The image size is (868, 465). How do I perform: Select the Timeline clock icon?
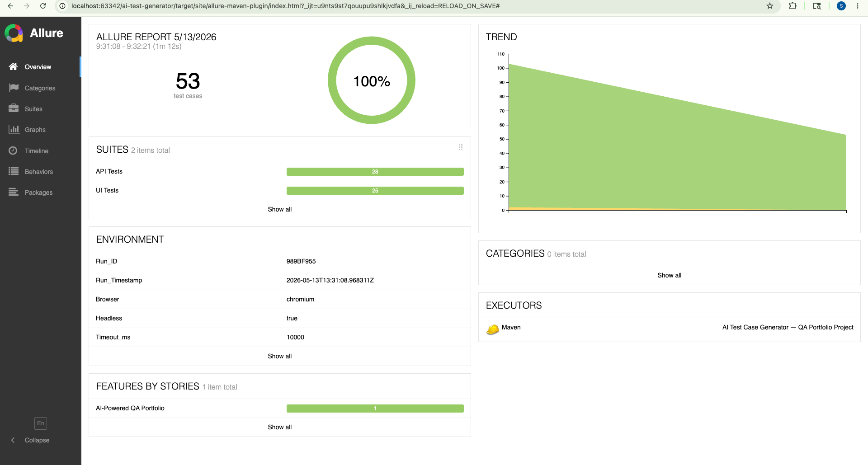pos(13,150)
